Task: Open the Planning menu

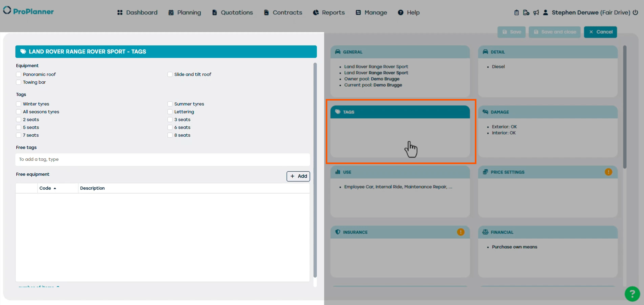Action: (185, 12)
